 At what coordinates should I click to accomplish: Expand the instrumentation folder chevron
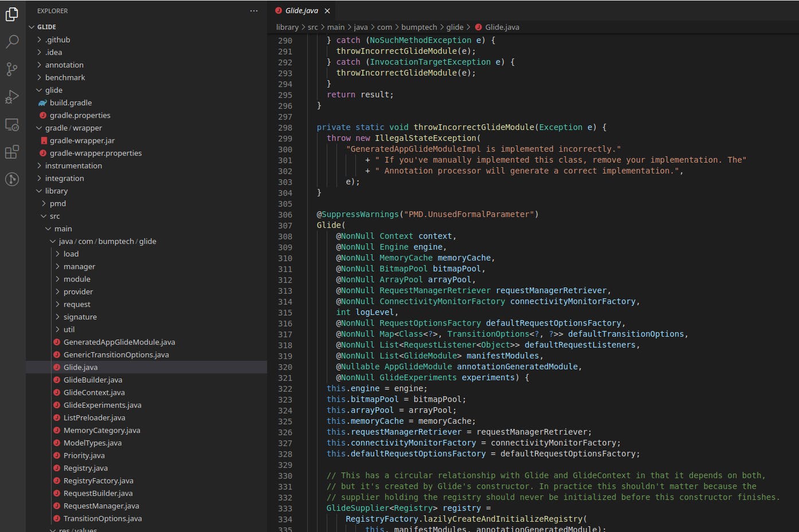(39, 166)
